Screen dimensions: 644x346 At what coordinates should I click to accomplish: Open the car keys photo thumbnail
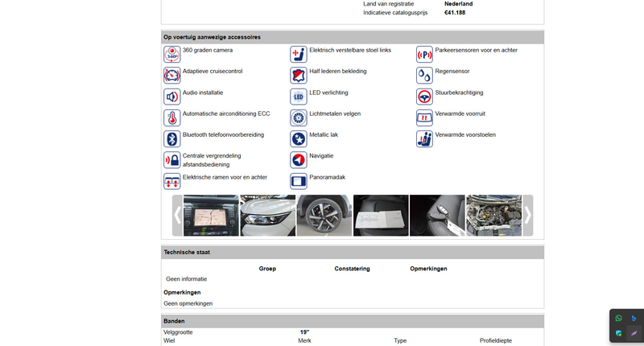437,216
